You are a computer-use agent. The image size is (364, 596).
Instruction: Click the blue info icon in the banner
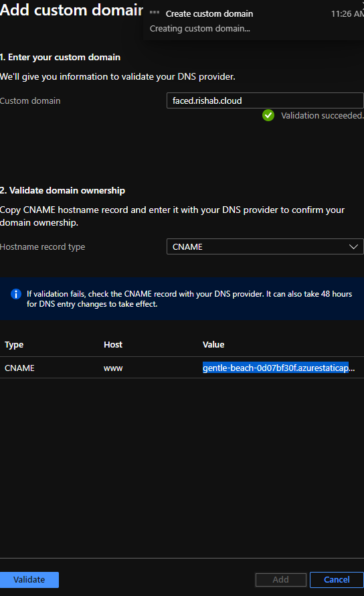pyautogui.click(x=16, y=294)
